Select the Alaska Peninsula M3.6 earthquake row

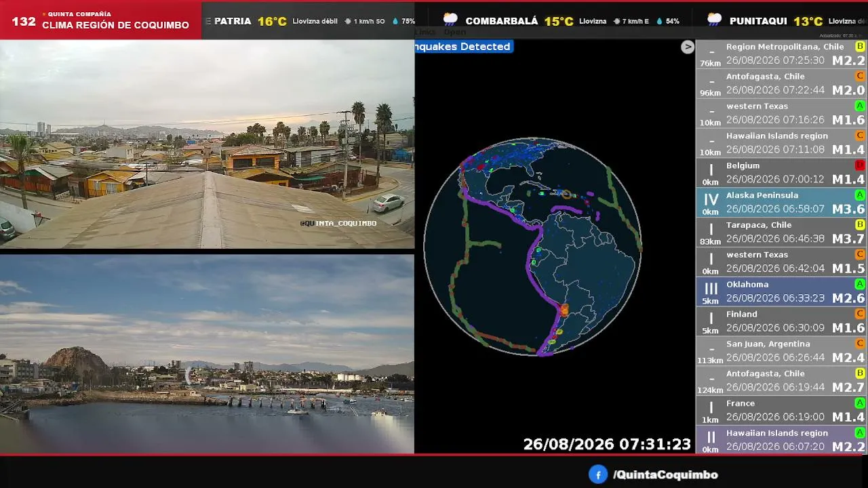781,203
